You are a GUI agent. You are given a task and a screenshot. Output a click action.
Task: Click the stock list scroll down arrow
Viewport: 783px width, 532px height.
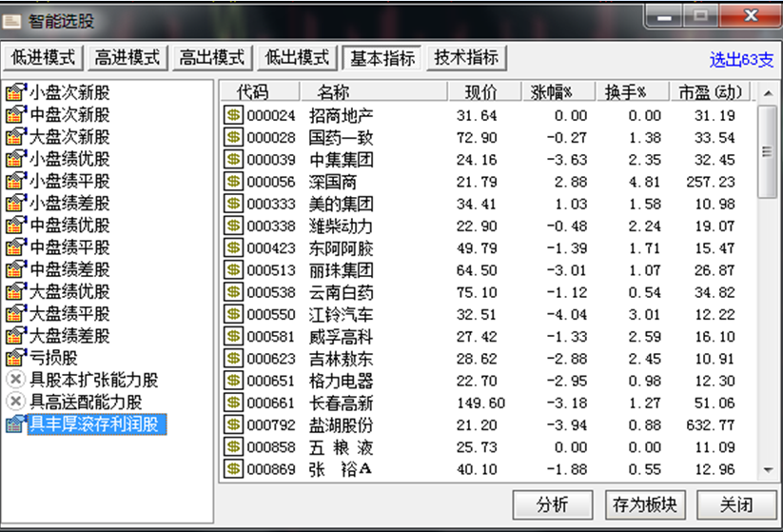pos(768,470)
